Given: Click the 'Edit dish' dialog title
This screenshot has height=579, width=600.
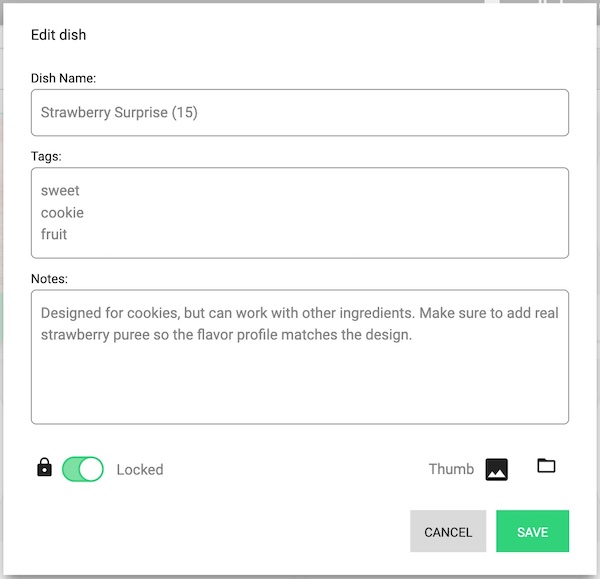Looking at the screenshot, I should 59,35.
